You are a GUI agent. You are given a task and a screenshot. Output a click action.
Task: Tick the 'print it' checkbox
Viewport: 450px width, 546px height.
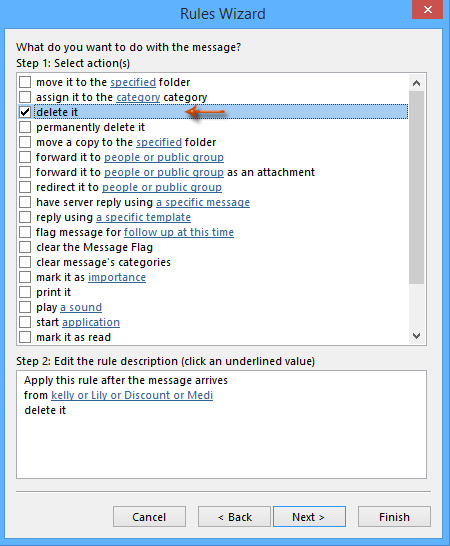point(25,292)
